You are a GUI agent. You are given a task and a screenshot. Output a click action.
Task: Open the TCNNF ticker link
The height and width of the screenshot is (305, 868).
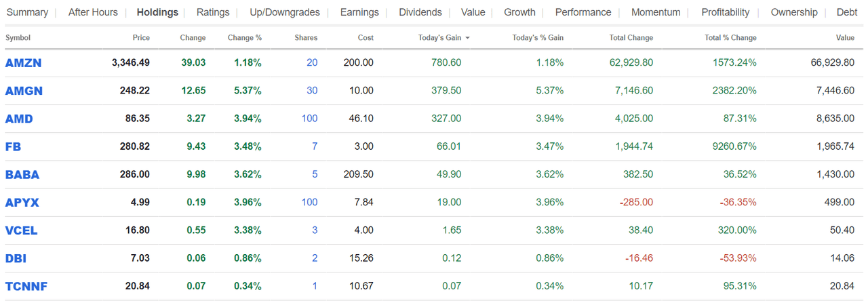pos(26,286)
